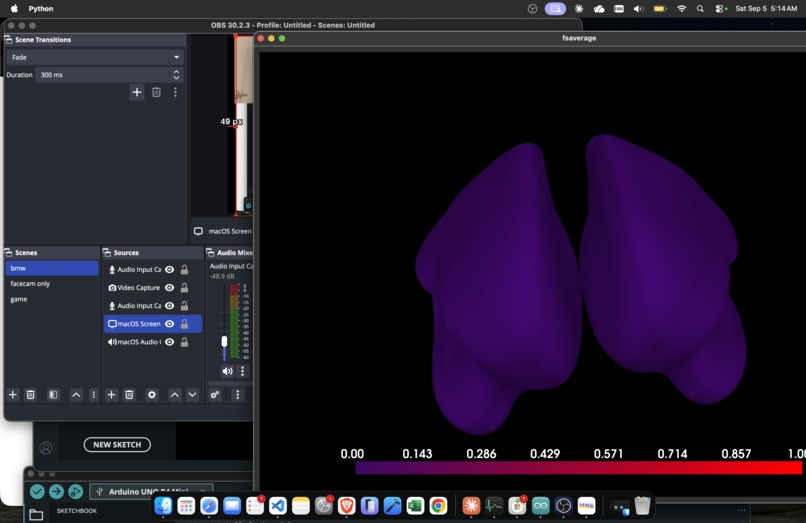This screenshot has height=523, width=806.
Task: Remove the selected scene transition
Action: [x=156, y=93]
